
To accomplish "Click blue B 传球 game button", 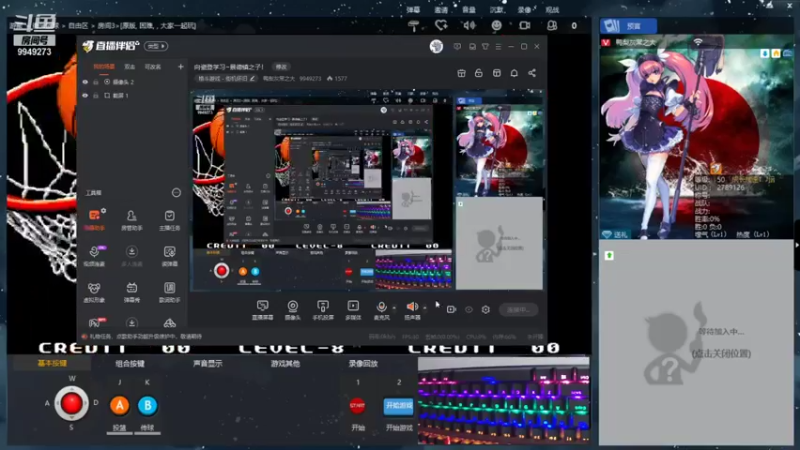I will click(x=147, y=405).
